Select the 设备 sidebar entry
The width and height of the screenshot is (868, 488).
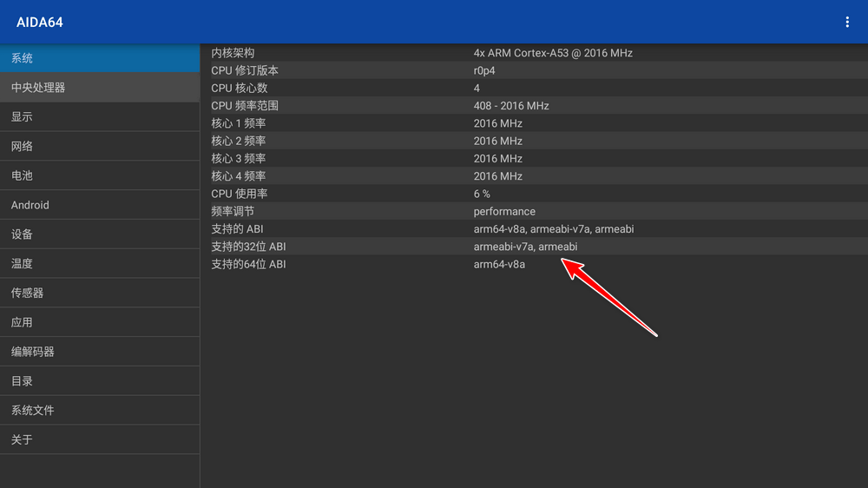click(100, 234)
